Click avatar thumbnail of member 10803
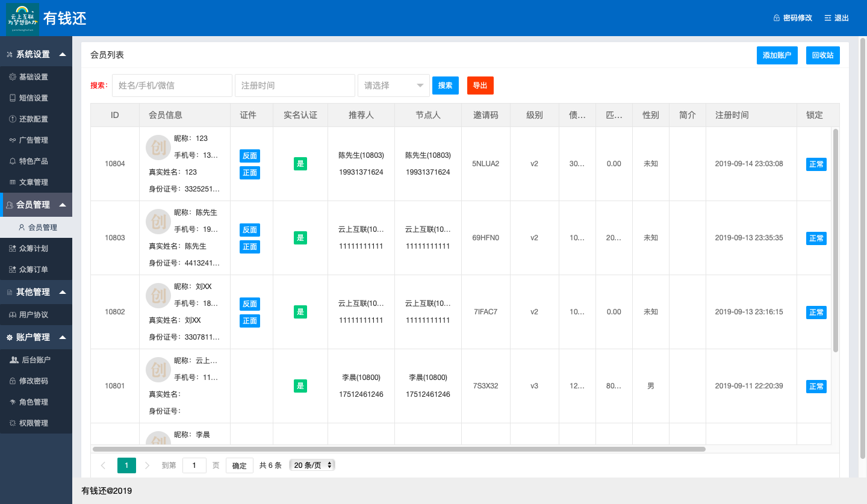 (158, 222)
